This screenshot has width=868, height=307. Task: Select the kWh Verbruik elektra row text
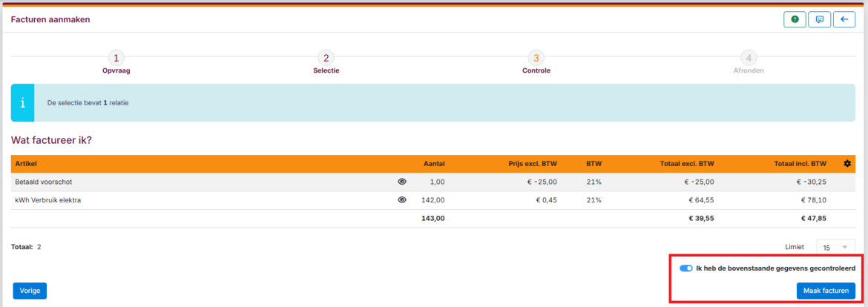point(48,200)
